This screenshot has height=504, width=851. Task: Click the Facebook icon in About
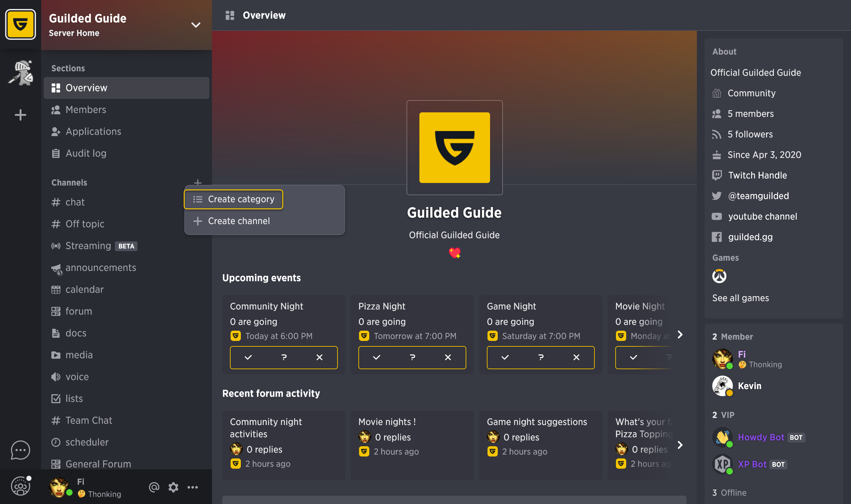(716, 237)
